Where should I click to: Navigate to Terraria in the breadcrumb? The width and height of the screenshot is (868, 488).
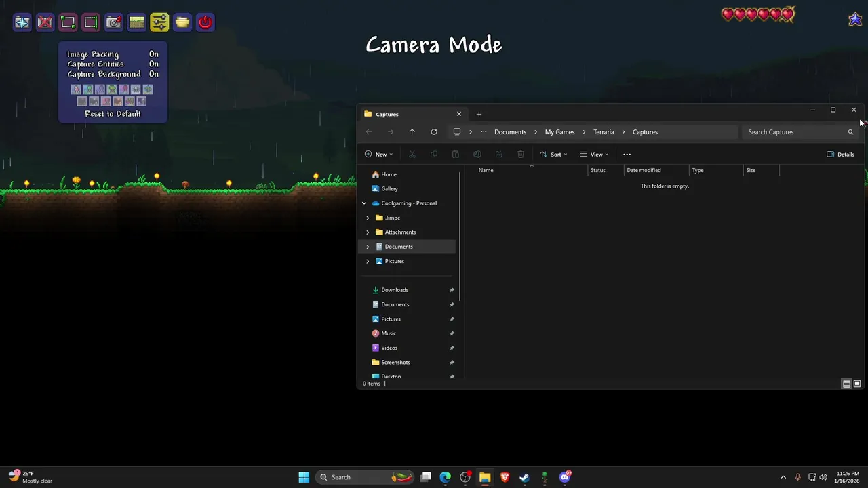604,132
